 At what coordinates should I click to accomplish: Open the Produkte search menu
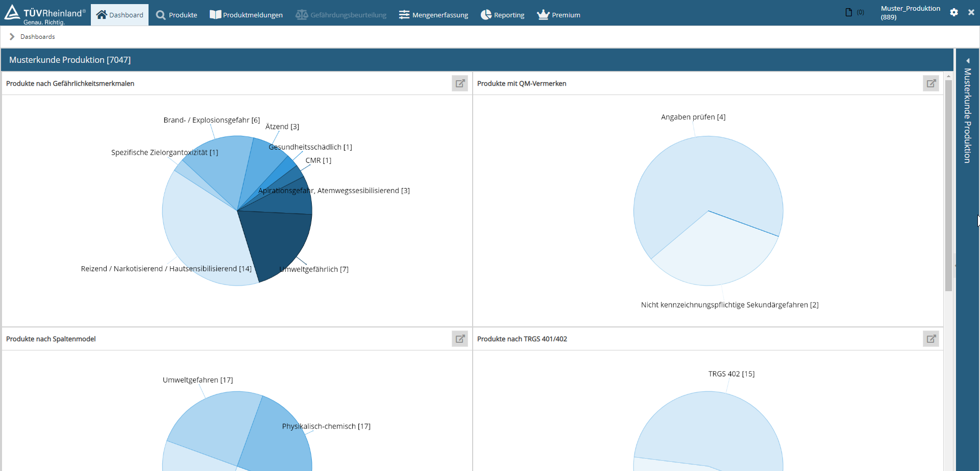[177, 15]
